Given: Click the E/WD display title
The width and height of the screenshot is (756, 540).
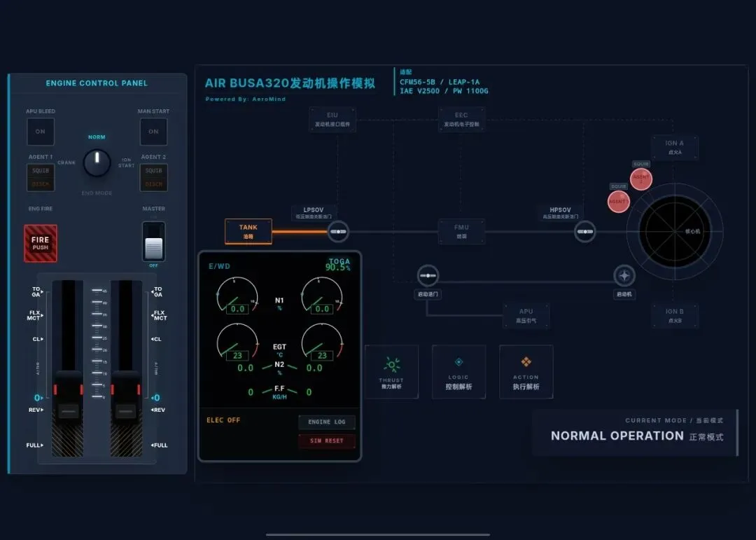Looking at the screenshot, I should click(219, 266).
